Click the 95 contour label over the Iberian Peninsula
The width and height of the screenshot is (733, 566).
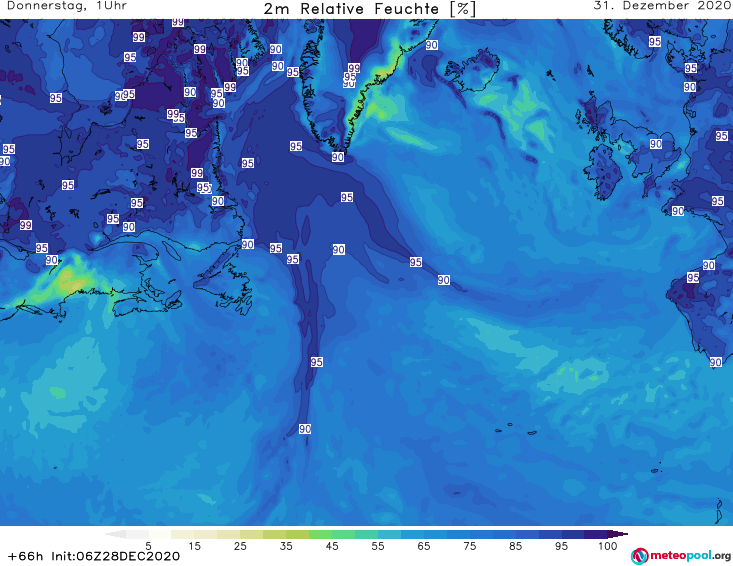(693, 278)
